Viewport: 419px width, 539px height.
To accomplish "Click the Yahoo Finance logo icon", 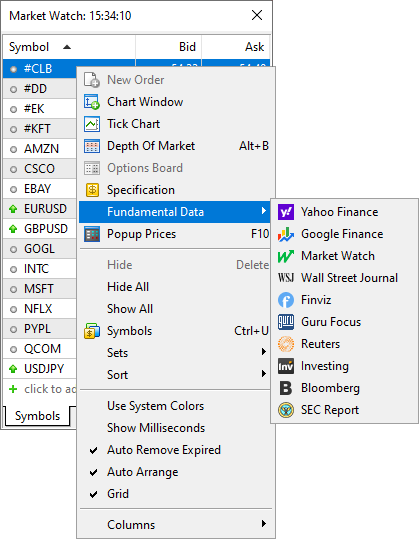I will (x=286, y=212).
